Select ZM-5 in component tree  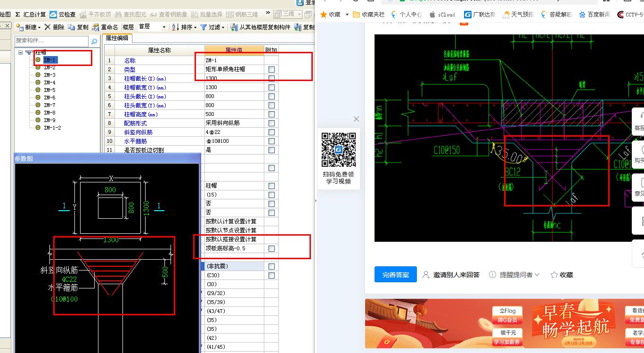coord(49,90)
